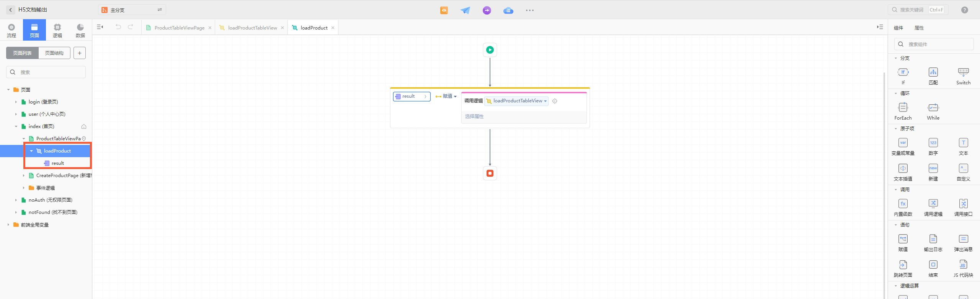Click the home icon beside index (首页)

[84, 127]
